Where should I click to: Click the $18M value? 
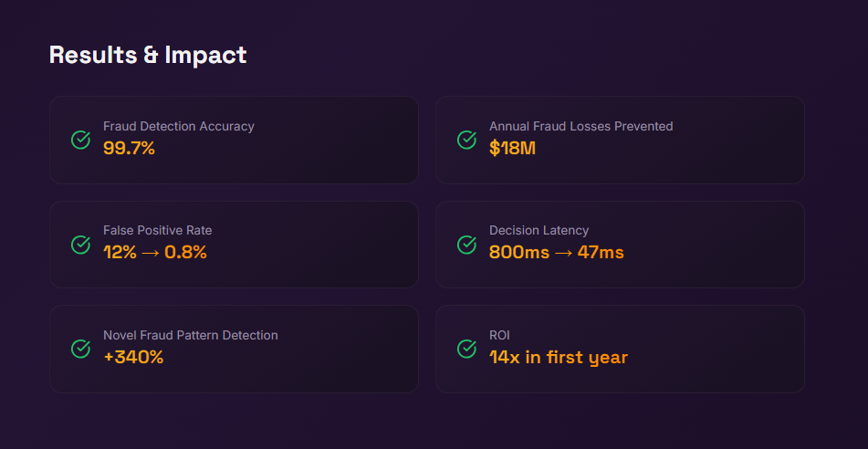(512, 148)
